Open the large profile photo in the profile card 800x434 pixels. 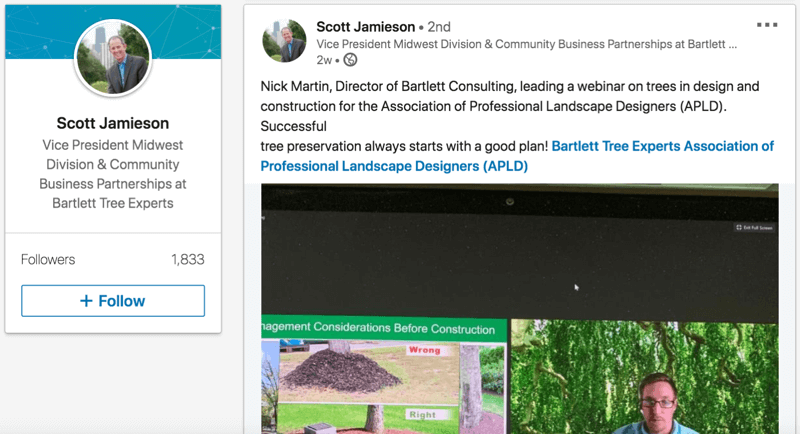tap(113, 58)
